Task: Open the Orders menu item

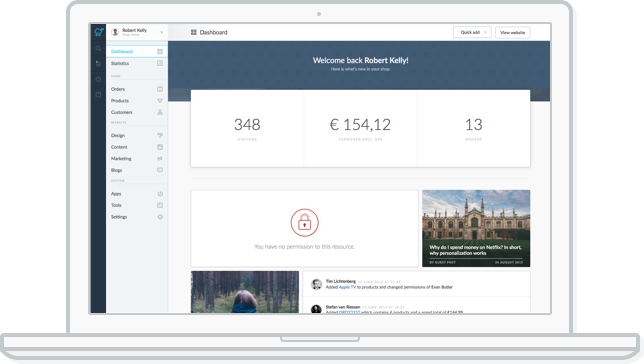Action: coord(137,89)
